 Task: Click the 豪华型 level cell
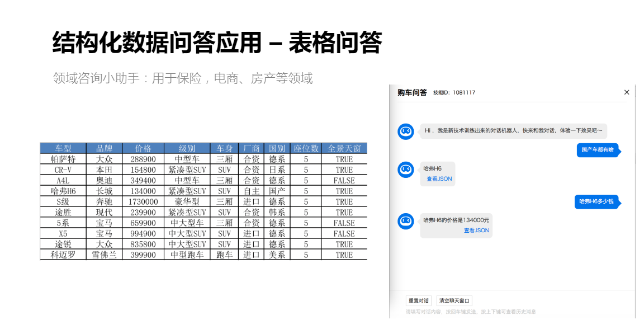tap(187, 202)
